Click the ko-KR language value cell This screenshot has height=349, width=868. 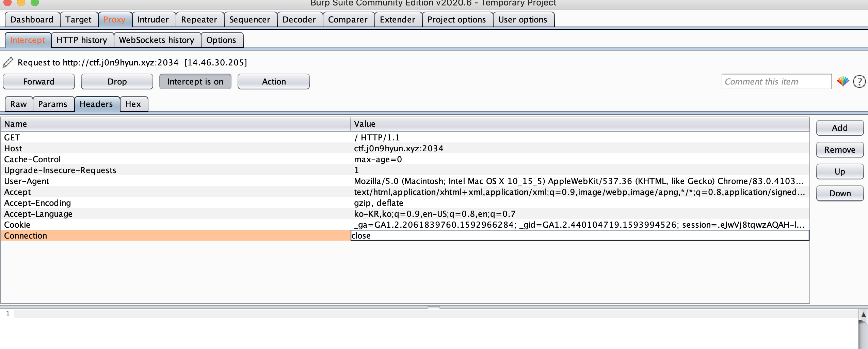click(580, 214)
